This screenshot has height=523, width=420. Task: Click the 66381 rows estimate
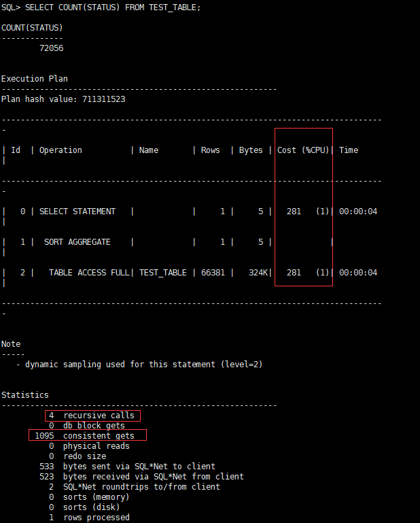(x=213, y=273)
